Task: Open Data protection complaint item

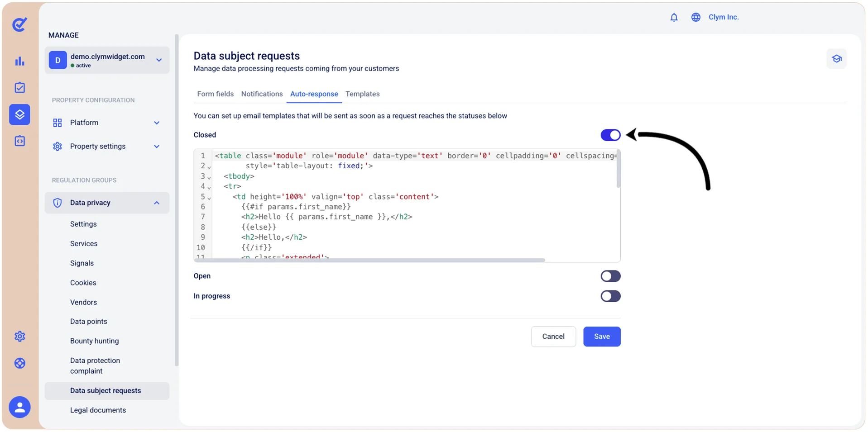Action: tap(95, 366)
